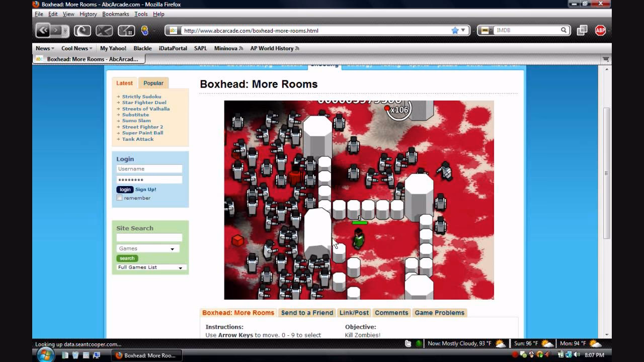Switch to the Popular tab

(153, 83)
